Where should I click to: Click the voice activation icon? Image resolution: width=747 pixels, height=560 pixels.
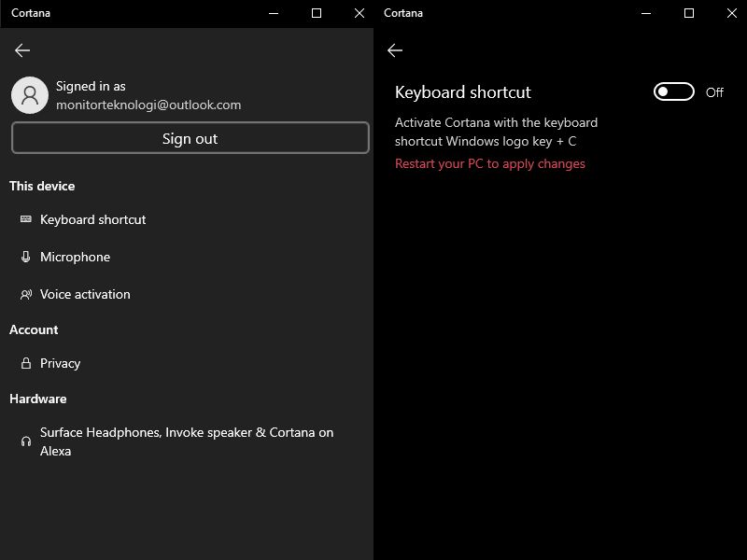tap(26, 294)
